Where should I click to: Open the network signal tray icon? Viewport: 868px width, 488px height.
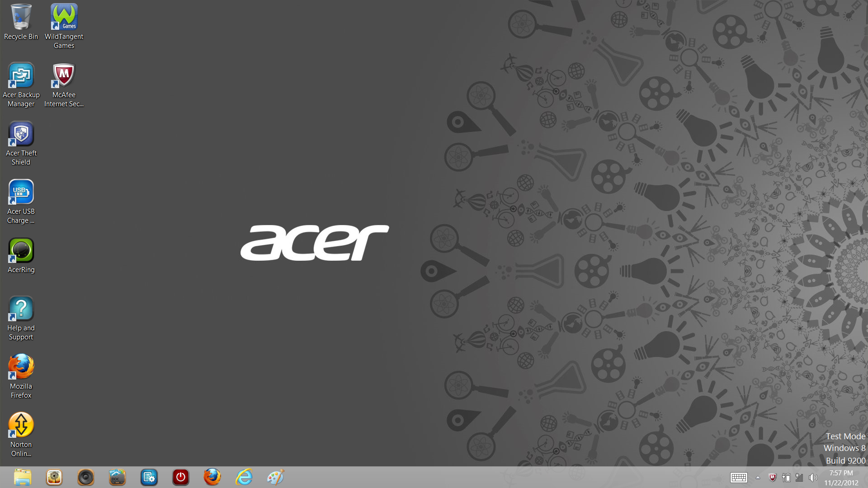[x=799, y=478]
